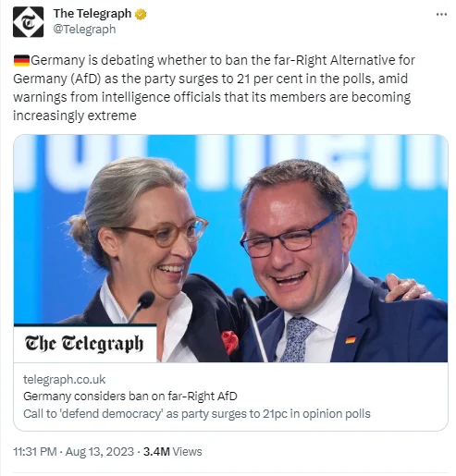Screen dimensions: 456x476
Task: Open the telegraph.co.uk domain link
Action: coord(64,379)
